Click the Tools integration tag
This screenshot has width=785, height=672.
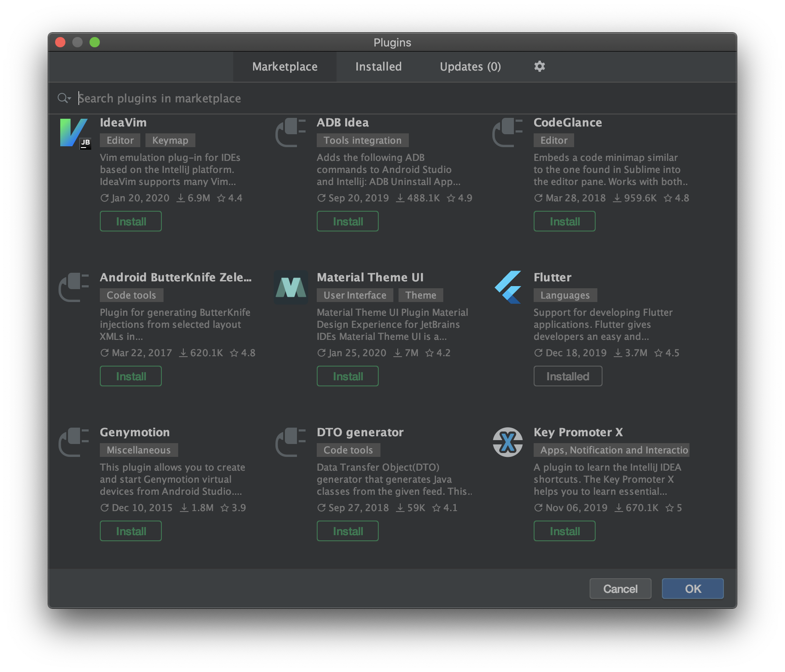click(362, 140)
